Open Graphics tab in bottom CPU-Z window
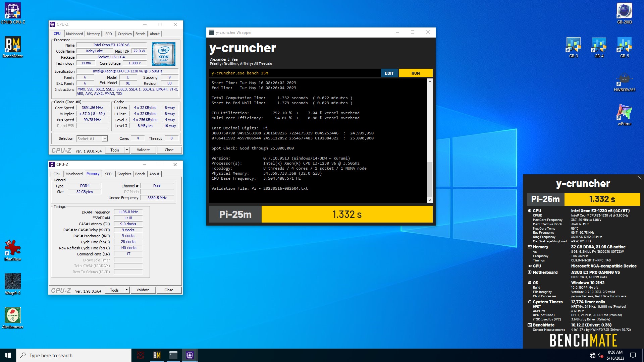This screenshot has height=362, width=644. pos(124,174)
